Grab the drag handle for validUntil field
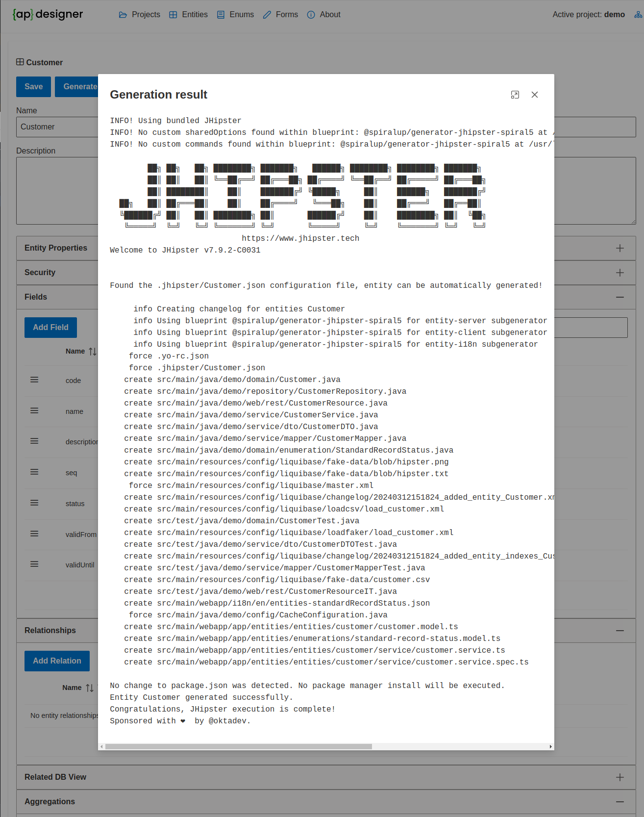Viewport: 644px width, 817px height. click(x=34, y=564)
